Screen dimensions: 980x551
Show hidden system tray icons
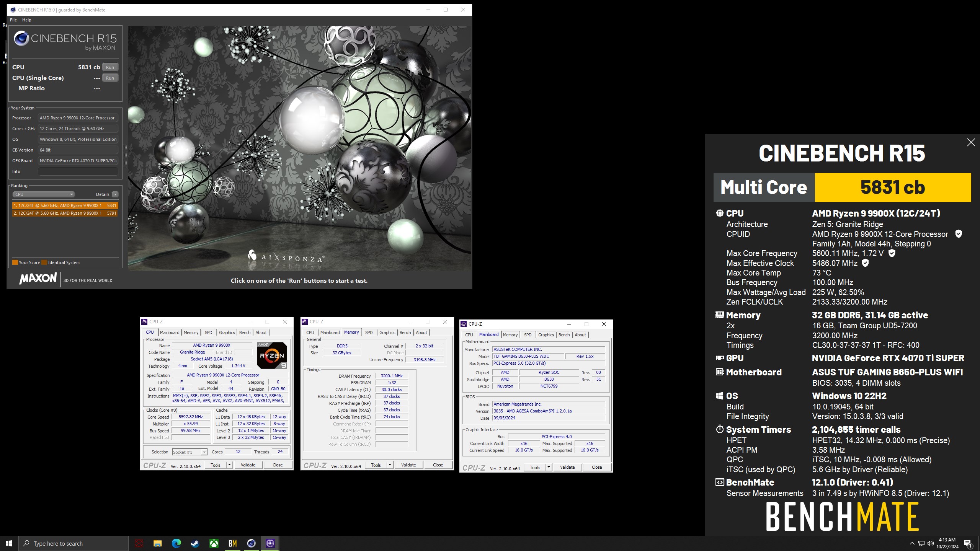pos(912,543)
